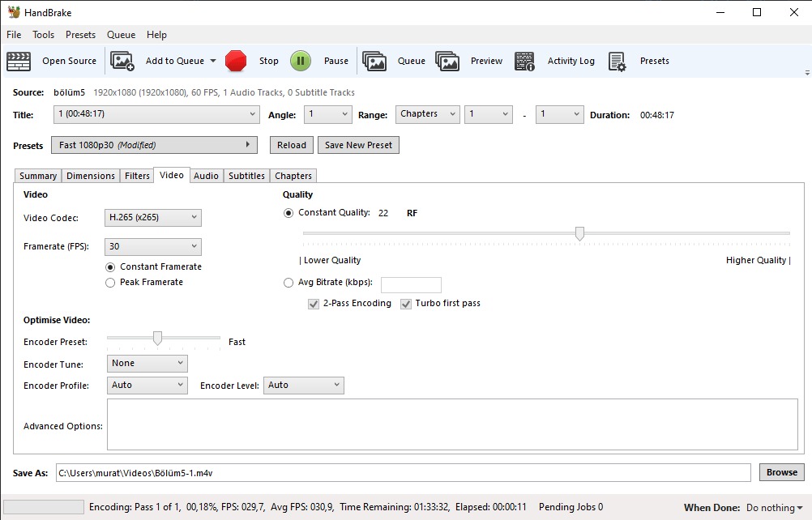Open the Presets menu in menu bar
Image resolution: width=812 pixels, height=520 pixels.
click(x=80, y=35)
